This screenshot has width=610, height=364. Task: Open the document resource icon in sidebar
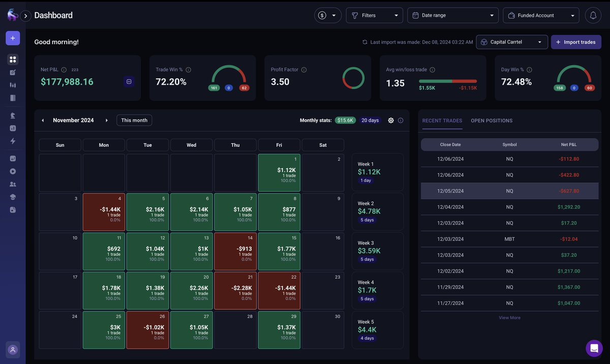13,210
